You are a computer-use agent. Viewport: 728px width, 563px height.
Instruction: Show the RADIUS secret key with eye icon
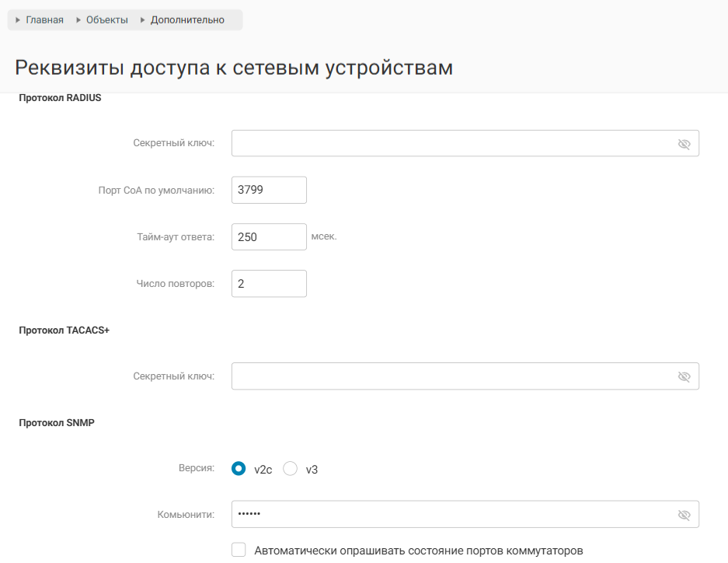[684, 144]
